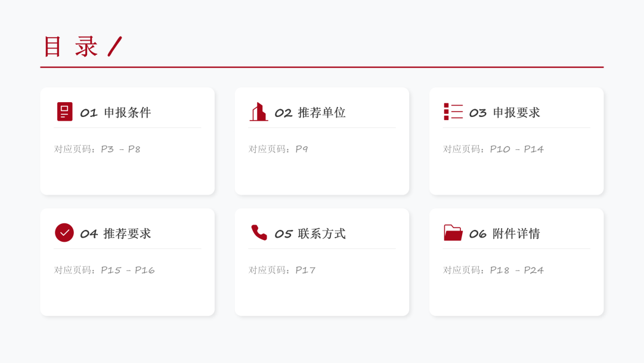This screenshot has width=644, height=363.
Task: Select the page text 对应页码：P17
Action: click(x=282, y=270)
